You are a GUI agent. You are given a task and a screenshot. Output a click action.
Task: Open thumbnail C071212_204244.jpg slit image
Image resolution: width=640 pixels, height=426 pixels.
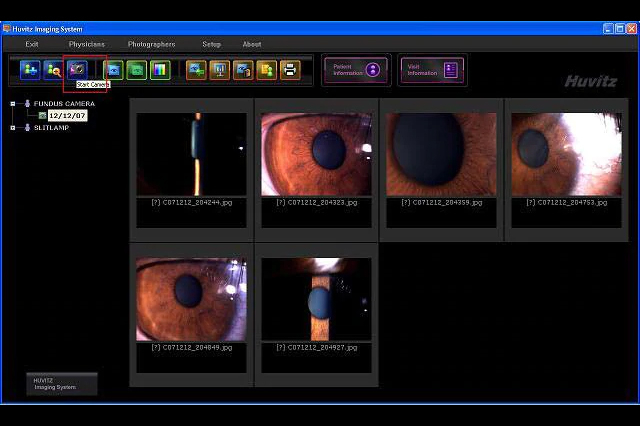(x=191, y=154)
